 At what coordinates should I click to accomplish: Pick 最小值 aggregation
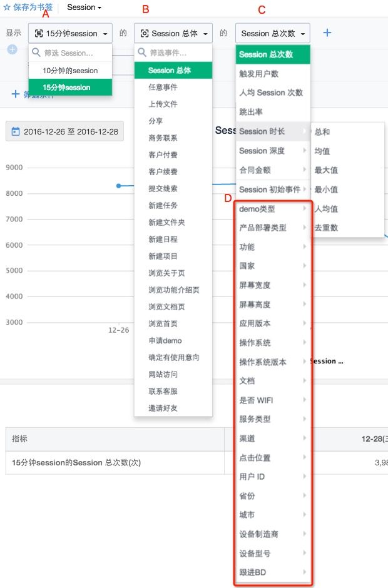348,190
